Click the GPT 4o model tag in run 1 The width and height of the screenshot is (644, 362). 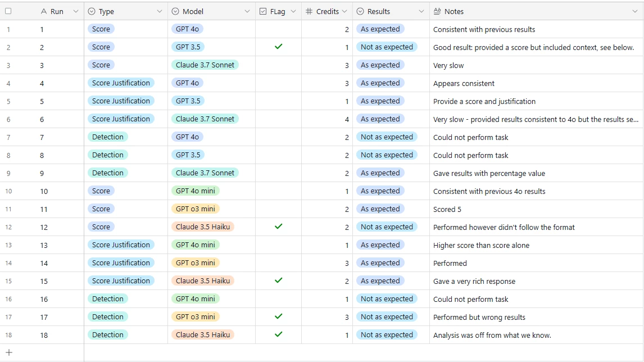click(187, 29)
